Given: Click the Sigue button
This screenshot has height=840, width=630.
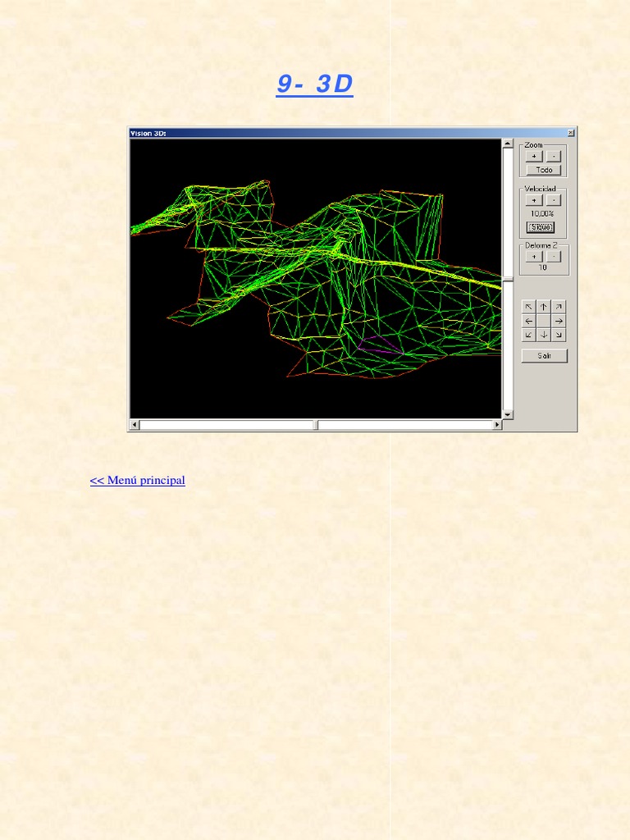Looking at the screenshot, I should [541, 227].
